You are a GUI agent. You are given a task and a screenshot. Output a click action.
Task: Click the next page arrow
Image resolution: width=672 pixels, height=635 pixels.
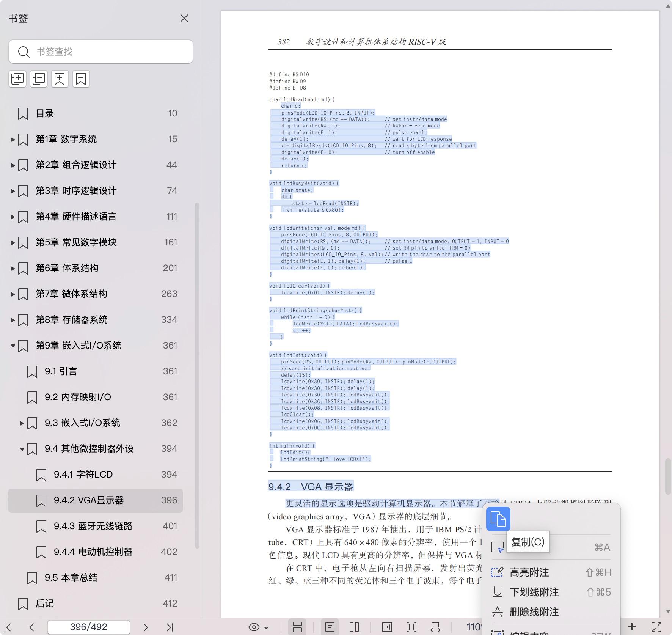pos(145,627)
